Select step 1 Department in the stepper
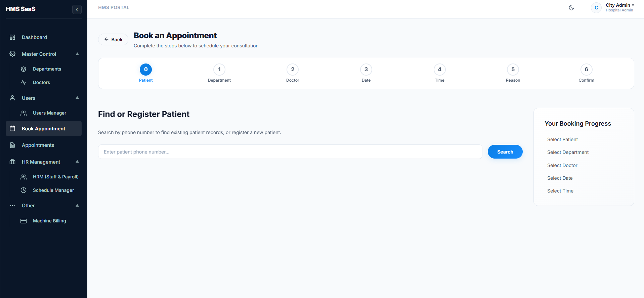 [x=219, y=73]
